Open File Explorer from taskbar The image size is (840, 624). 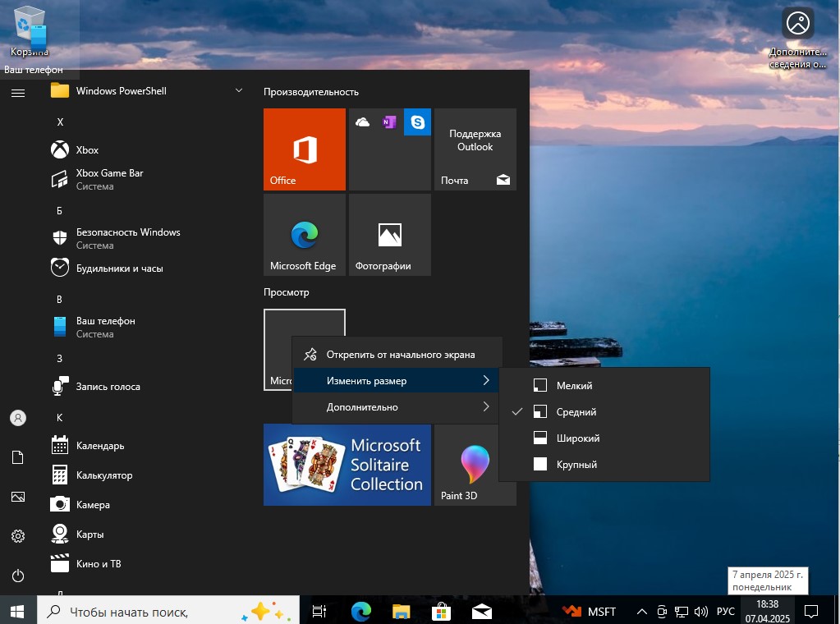click(401, 611)
